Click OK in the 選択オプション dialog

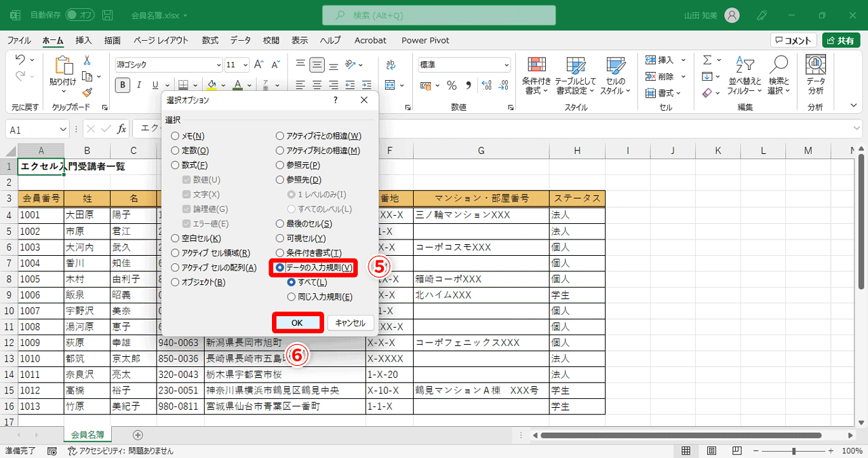tap(297, 322)
